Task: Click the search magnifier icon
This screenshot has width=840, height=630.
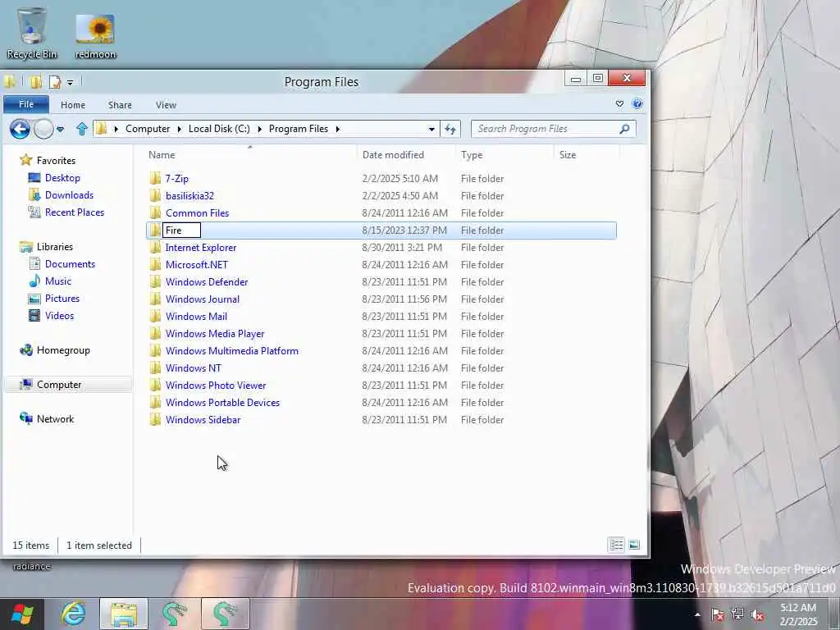Action: tap(624, 129)
